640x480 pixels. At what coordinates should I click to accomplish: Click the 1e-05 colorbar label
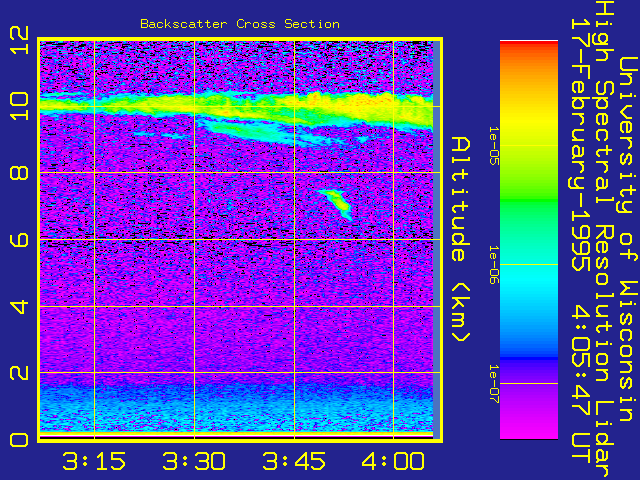click(494, 145)
